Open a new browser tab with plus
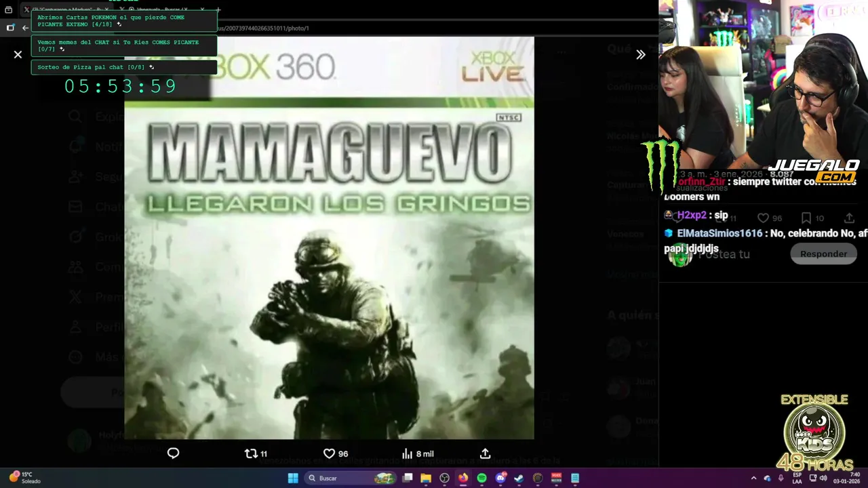Screen dimensions: 868x488 point(218,9)
